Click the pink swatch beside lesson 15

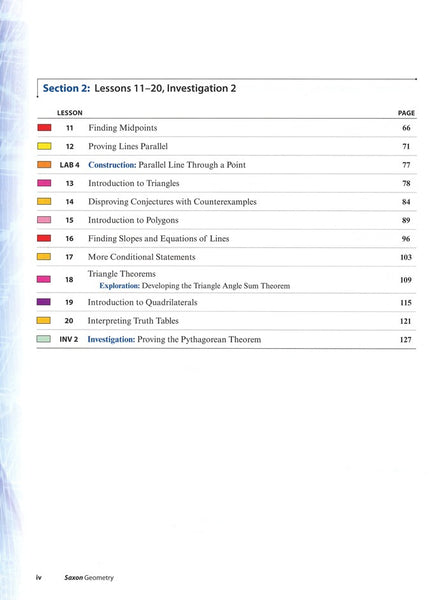tap(44, 220)
